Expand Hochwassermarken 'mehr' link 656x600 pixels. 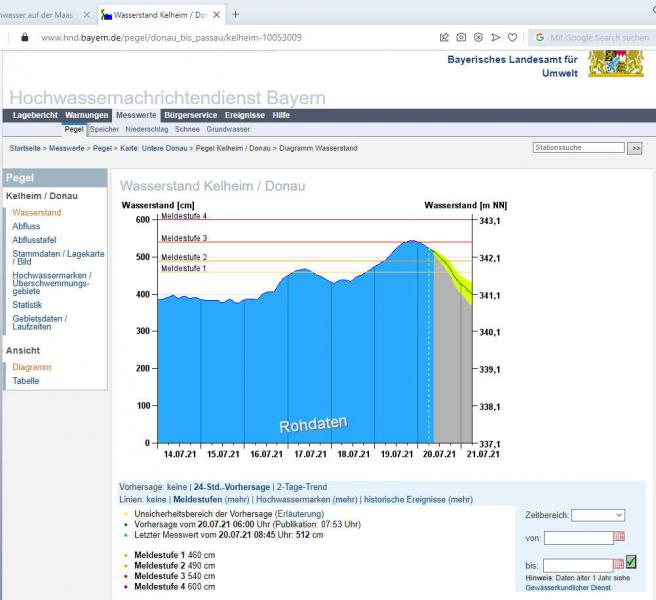point(345,499)
